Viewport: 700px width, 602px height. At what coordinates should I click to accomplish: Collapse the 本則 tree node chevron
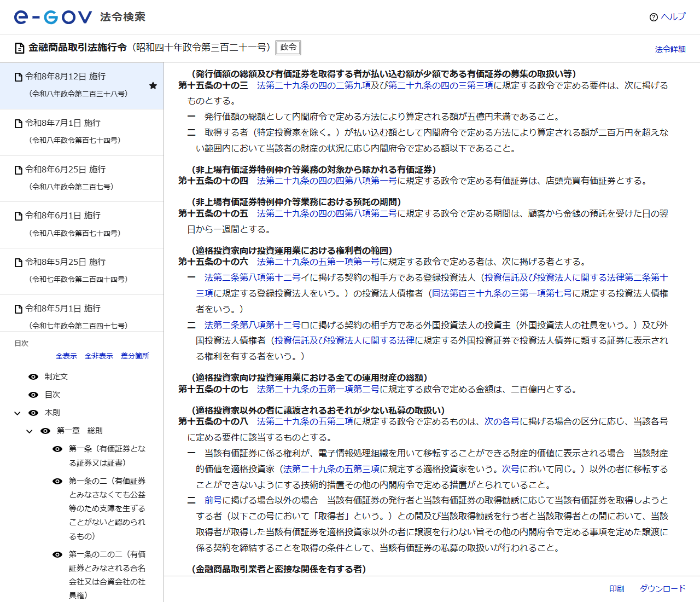(x=17, y=413)
